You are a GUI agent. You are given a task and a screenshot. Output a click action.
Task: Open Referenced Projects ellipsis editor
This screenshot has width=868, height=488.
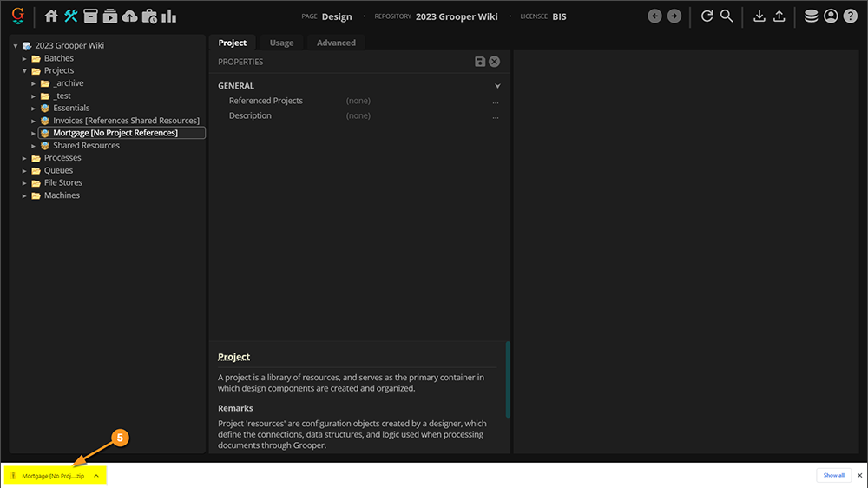coord(496,102)
